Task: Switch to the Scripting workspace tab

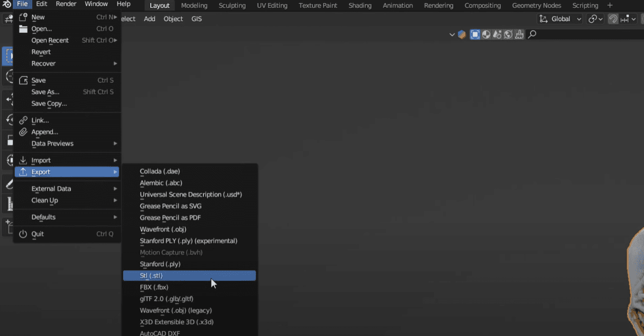Action: [x=585, y=5]
